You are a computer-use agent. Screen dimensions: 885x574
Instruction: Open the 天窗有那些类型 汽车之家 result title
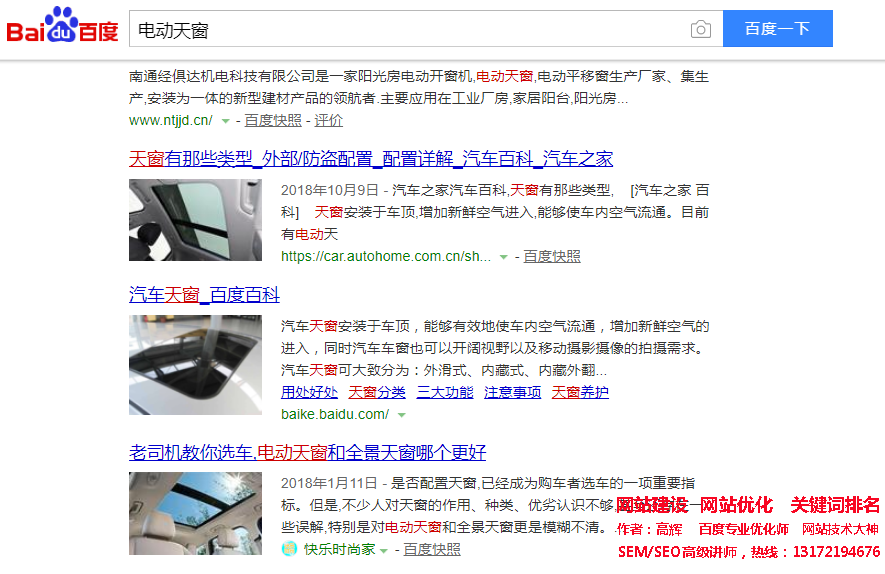(x=371, y=158)
